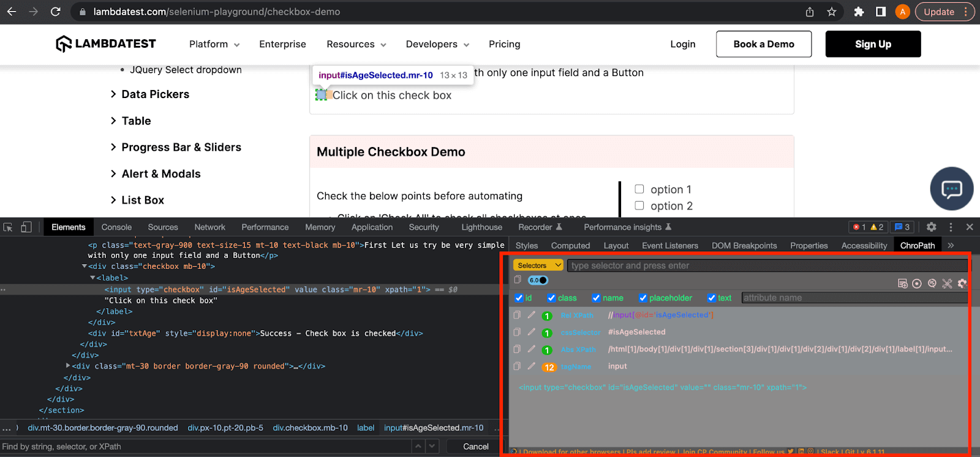
Task: Toggle the device toolbar icon
Action: tap(26, 227)
